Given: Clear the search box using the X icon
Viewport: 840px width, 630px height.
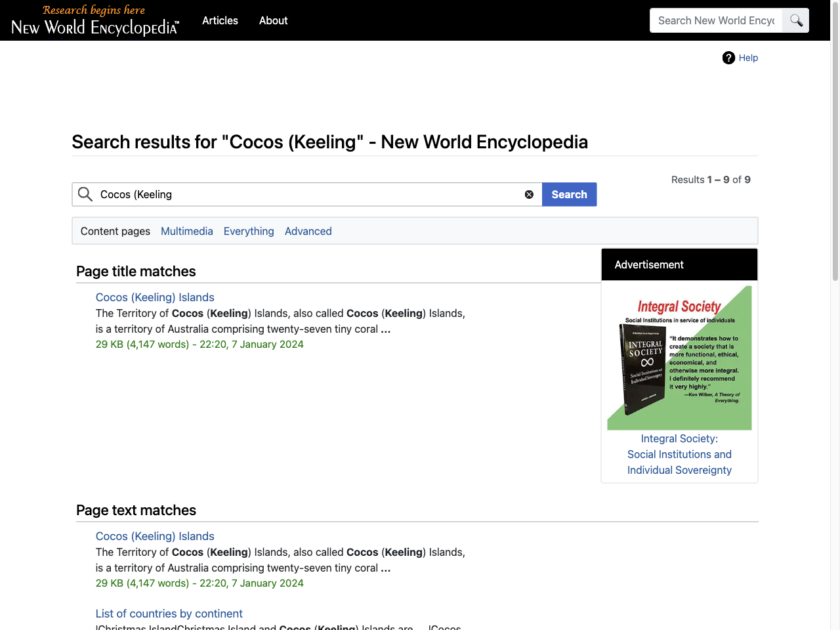Looking at the screenshot, I should click(529, 194).
